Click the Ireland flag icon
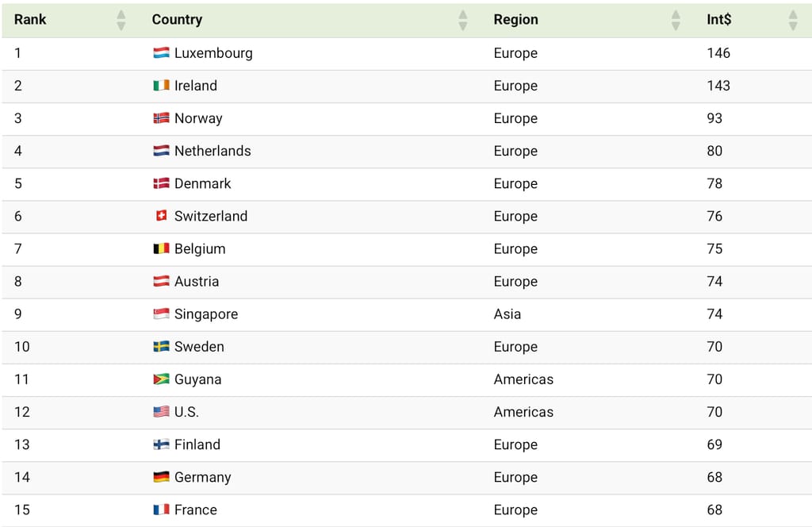812x527 pixels. click(x=160, y=86)
